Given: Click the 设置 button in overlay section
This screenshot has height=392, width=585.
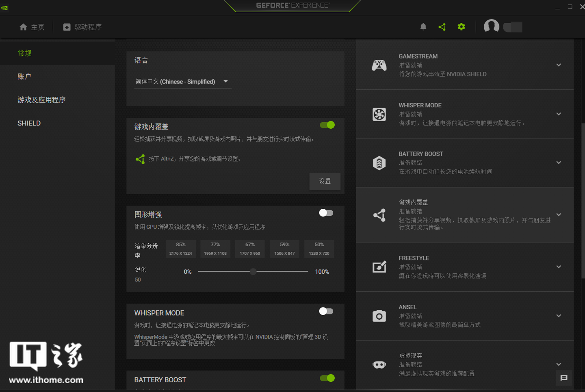Looking at the screenshot, I should click(x=325, y=181).
